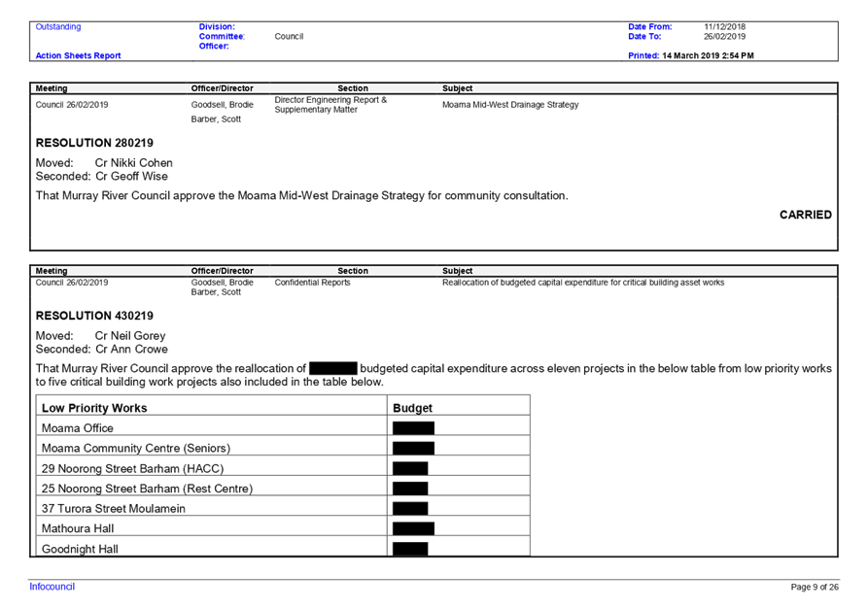Select the Date From: label

650,26
